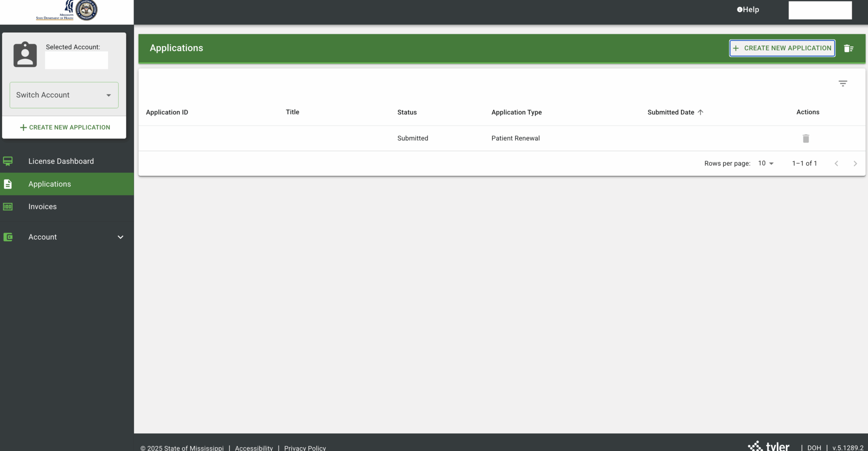Viewport: 868px width, 451px height.
Task: Open the Invoices page
Action: point(42,207)
